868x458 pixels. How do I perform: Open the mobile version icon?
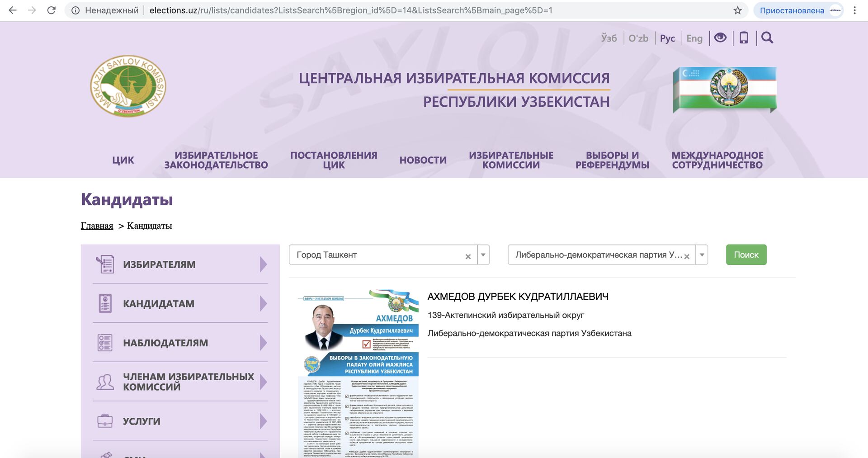coord(744,38)
